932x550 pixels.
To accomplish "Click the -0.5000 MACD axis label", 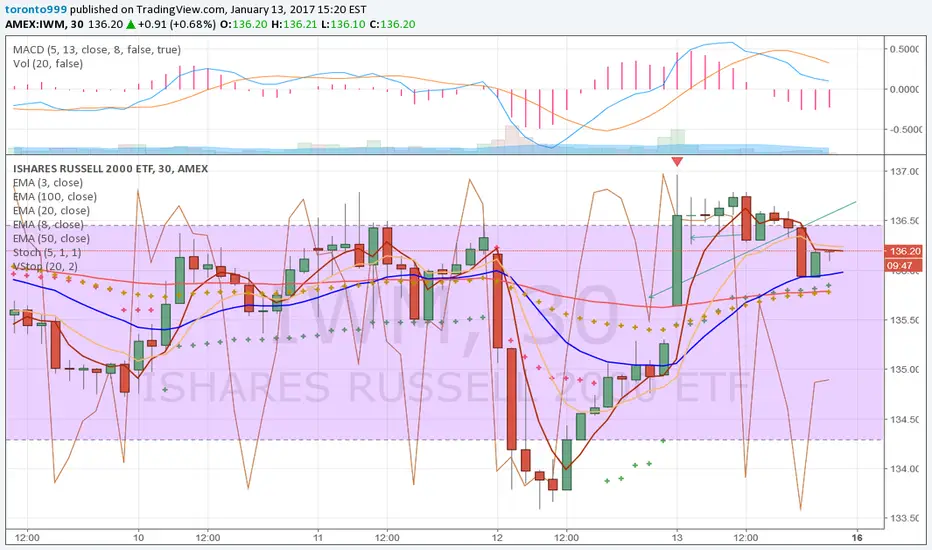I will [x=903, y=130].
